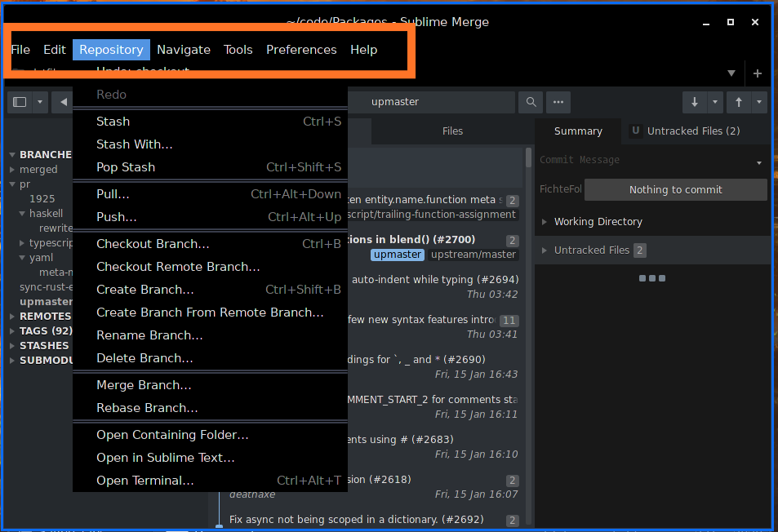The image size is (778, 532).
Task: Click the Nothing to commit button
Action: tap(675, 190)
